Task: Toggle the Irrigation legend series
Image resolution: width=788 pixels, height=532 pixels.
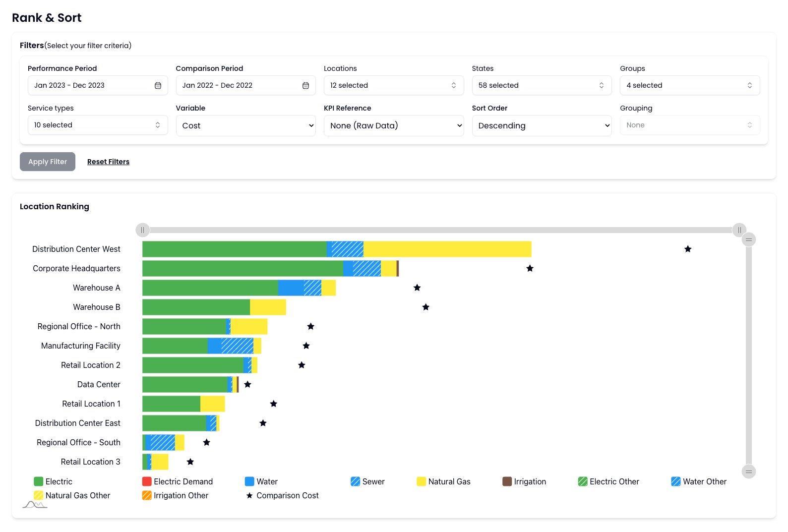Action: pos(524,481)
